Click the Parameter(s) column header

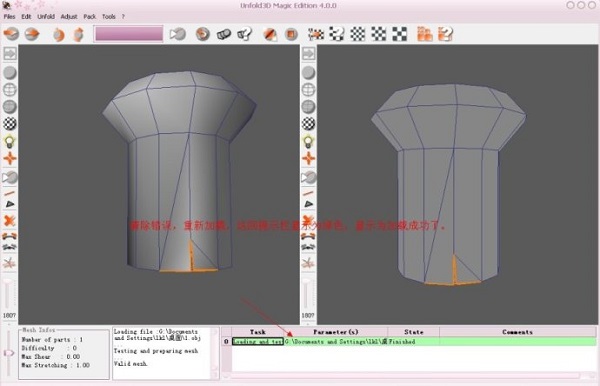click(336, 332)
